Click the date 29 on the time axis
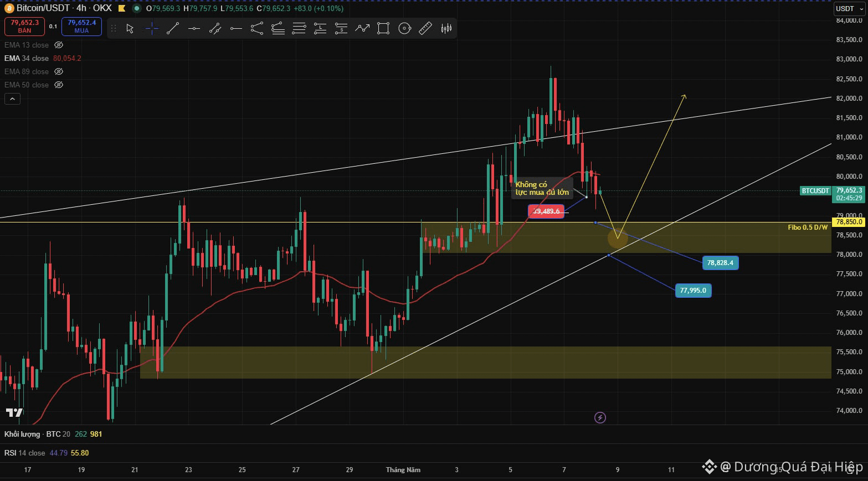The image size is (868, 481). [350, 470]
